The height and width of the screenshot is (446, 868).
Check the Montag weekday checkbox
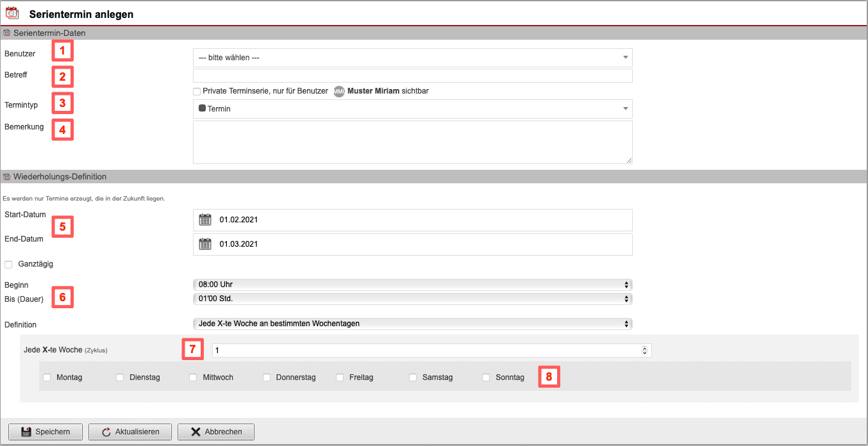(x=47, y=377)
